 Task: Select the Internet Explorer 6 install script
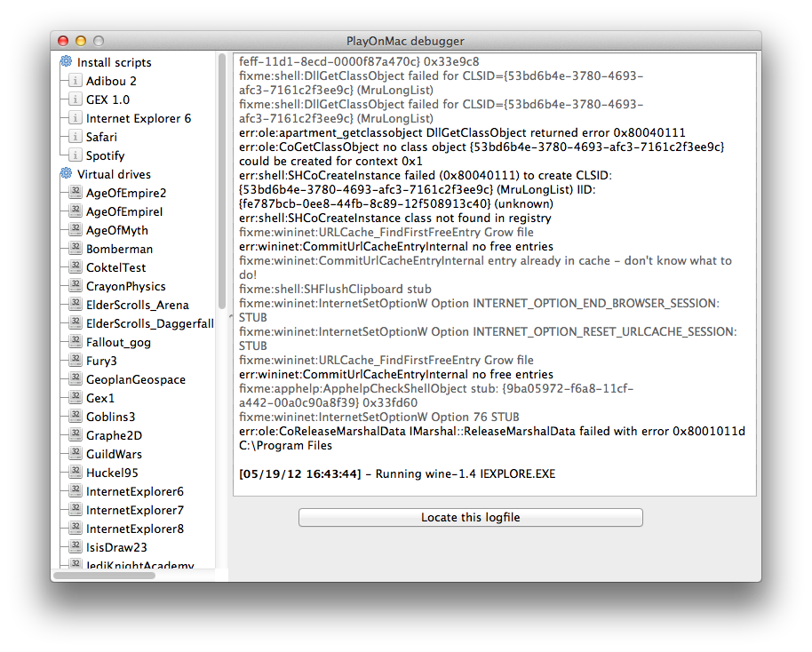[138, 118]
